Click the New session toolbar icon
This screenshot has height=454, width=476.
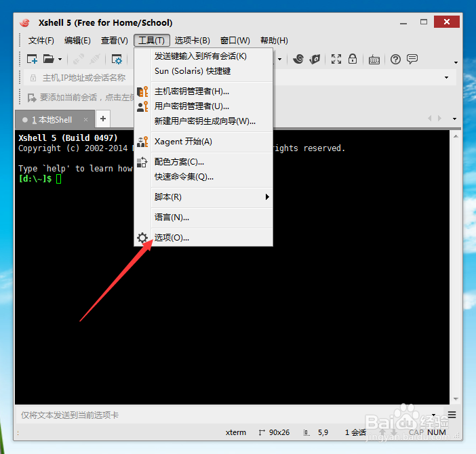pos(32,59)
